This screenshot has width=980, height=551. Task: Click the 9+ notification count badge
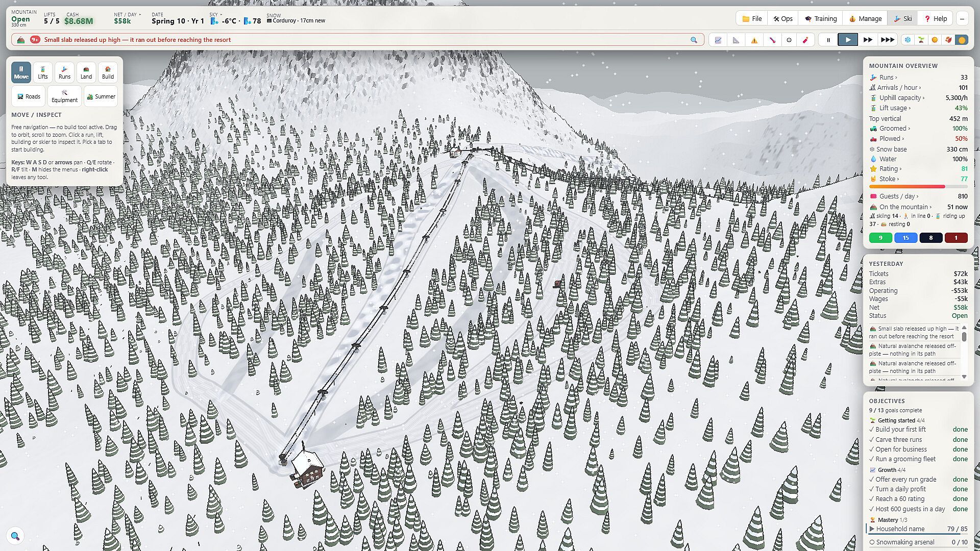pyautogui.click(x=35, y=40)
